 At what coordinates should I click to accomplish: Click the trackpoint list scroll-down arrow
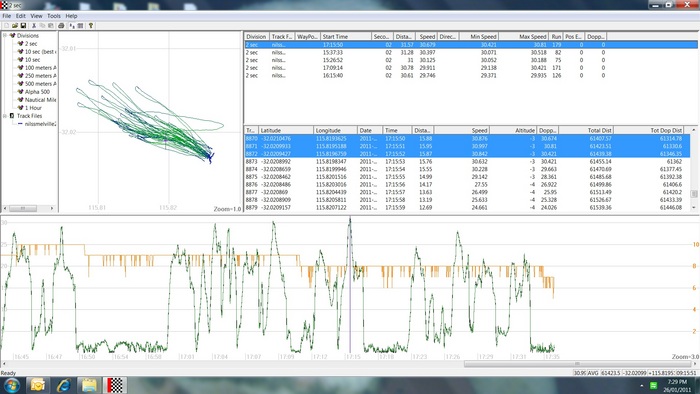(694, 207)
